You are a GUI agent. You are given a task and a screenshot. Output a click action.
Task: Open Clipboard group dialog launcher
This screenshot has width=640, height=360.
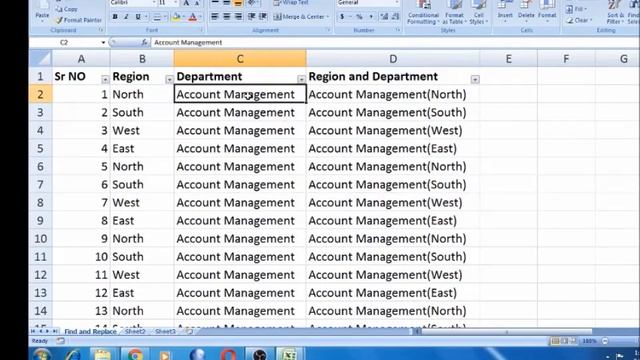(101, 30)
